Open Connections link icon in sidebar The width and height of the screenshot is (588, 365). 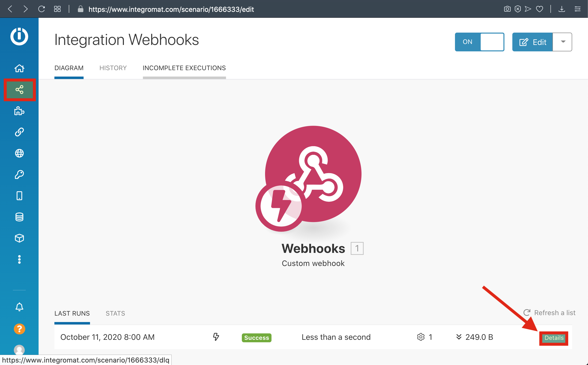coord(20,132)
